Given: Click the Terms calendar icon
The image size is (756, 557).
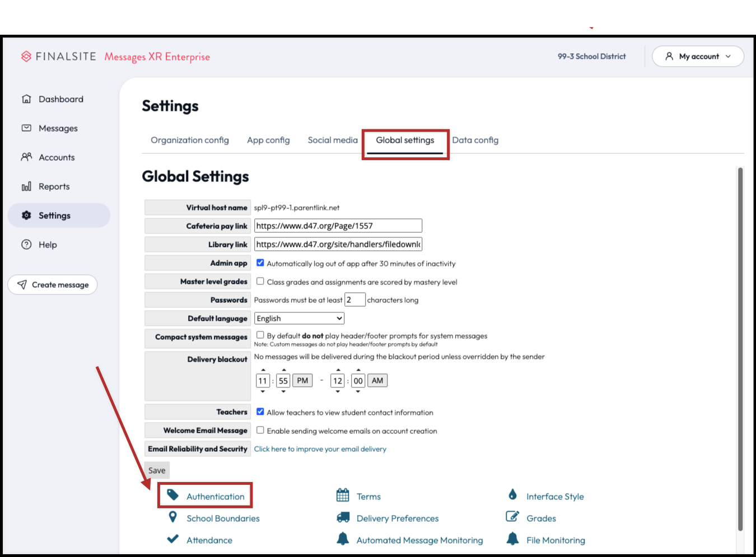Looking at the screenshot, I should tap(343, 495).
